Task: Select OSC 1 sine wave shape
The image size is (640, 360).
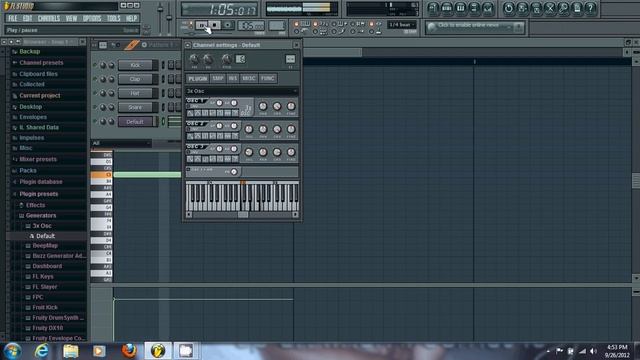Action: [x=190, y=113]
